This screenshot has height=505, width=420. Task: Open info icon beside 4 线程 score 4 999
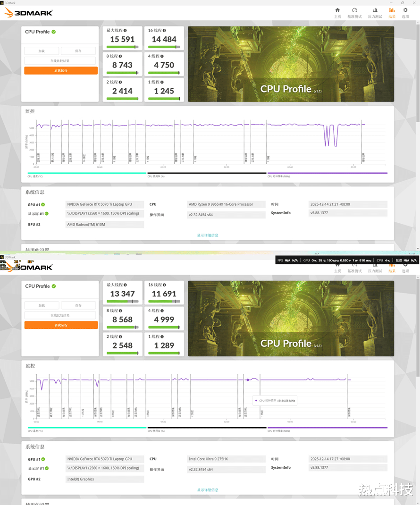pos(162,311)
